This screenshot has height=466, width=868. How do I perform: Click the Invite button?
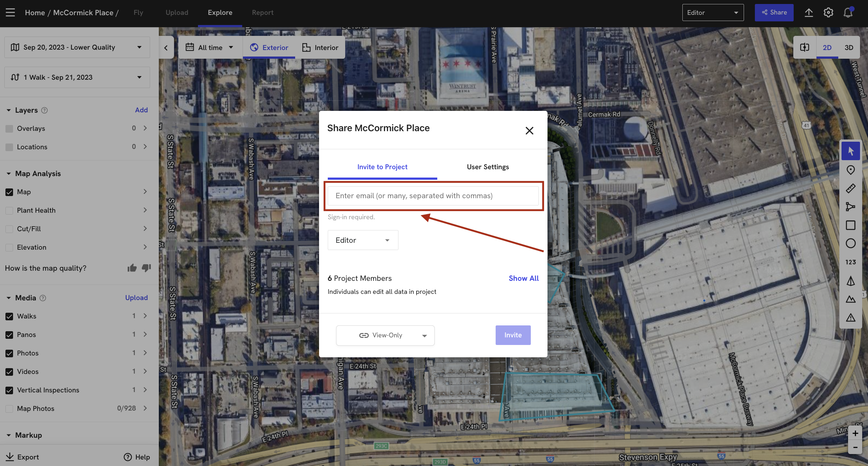(513, 335)
